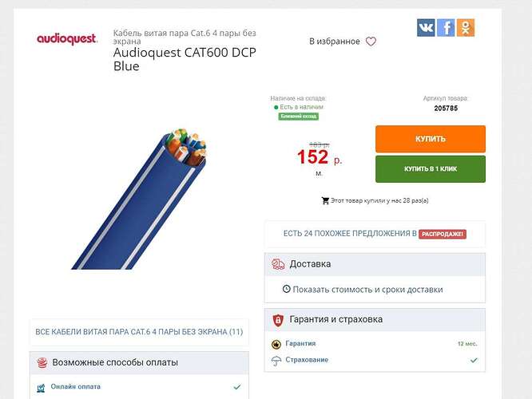
Task: Click the coins payment methods icon
Action: [42, 363]
